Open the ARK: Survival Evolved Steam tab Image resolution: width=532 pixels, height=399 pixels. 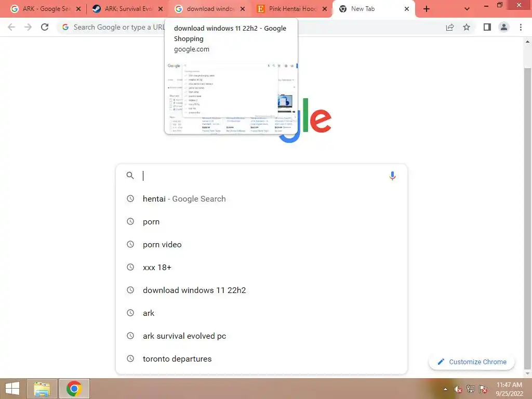(x=127, y=9)
